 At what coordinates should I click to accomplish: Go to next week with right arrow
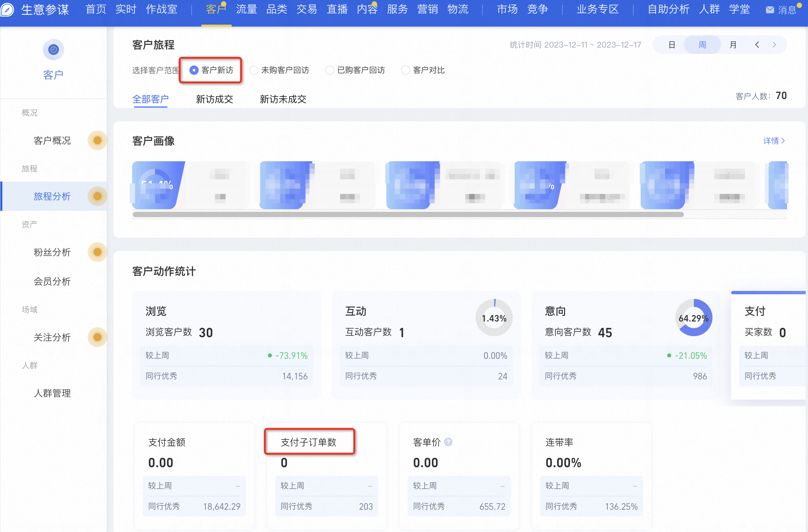click(774, 45)
